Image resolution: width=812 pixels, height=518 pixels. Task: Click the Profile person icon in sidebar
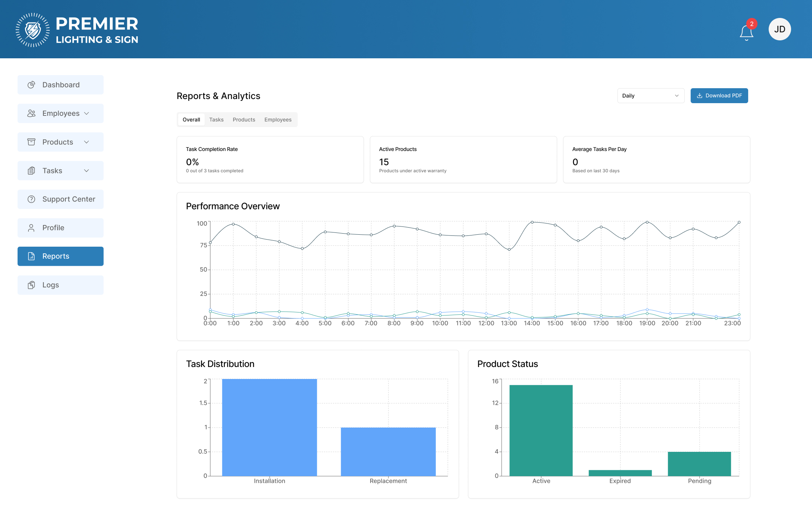point(31,228)
